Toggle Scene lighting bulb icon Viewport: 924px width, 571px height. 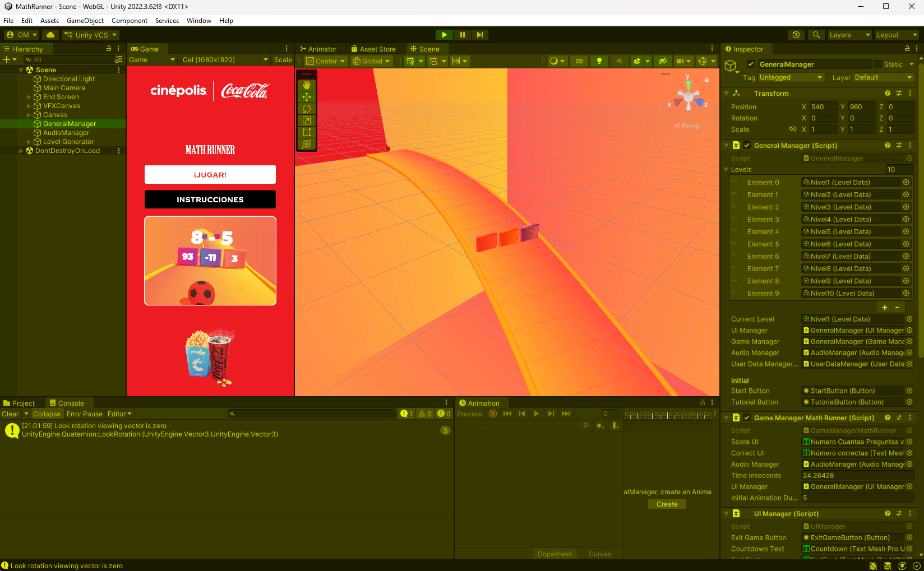[599, 61]
